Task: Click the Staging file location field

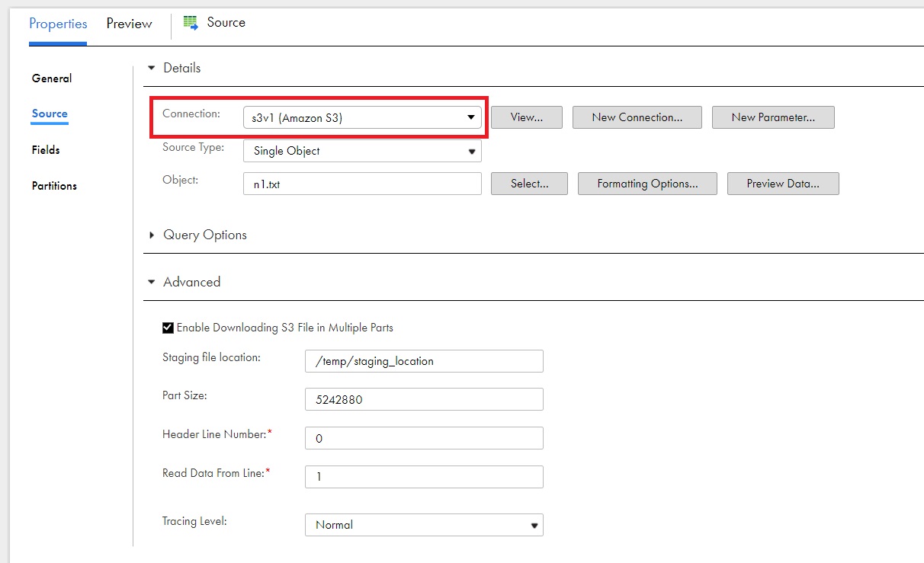Action: click(424, 361)
